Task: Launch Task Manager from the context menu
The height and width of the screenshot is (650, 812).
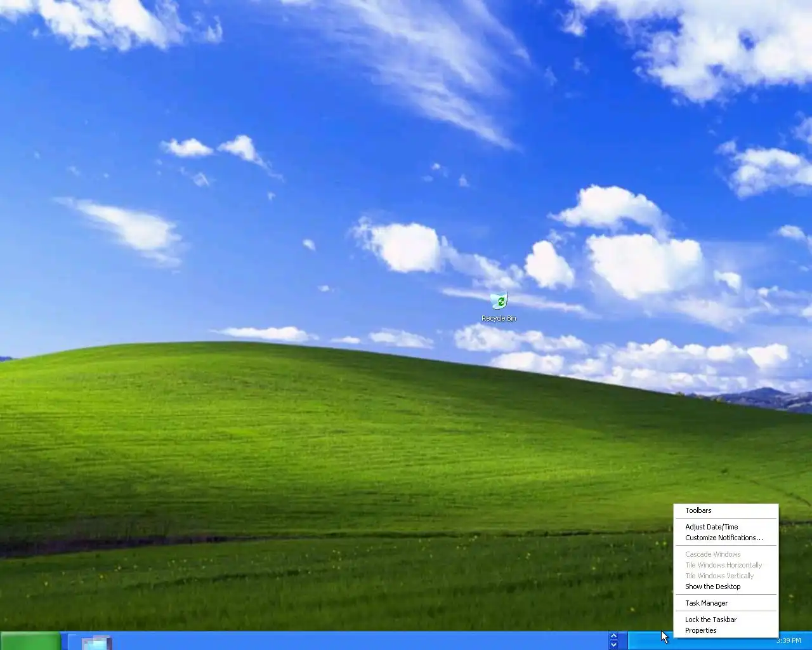Action: pos(726,603)
